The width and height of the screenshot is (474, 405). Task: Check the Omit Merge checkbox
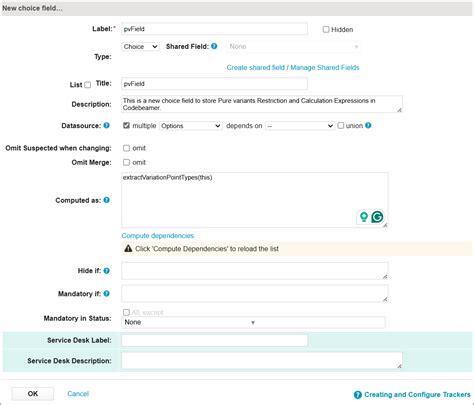coord(126,162)
